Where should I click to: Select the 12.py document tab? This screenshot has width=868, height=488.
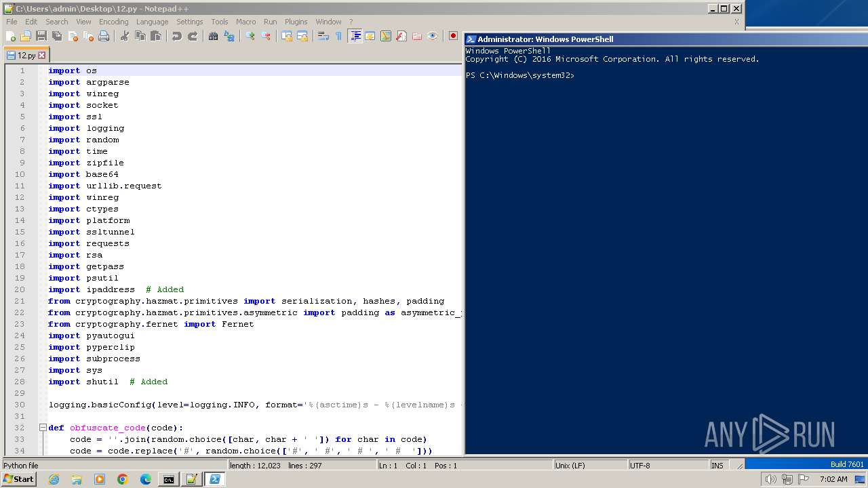pyautogui.click(x=26, y=56)
